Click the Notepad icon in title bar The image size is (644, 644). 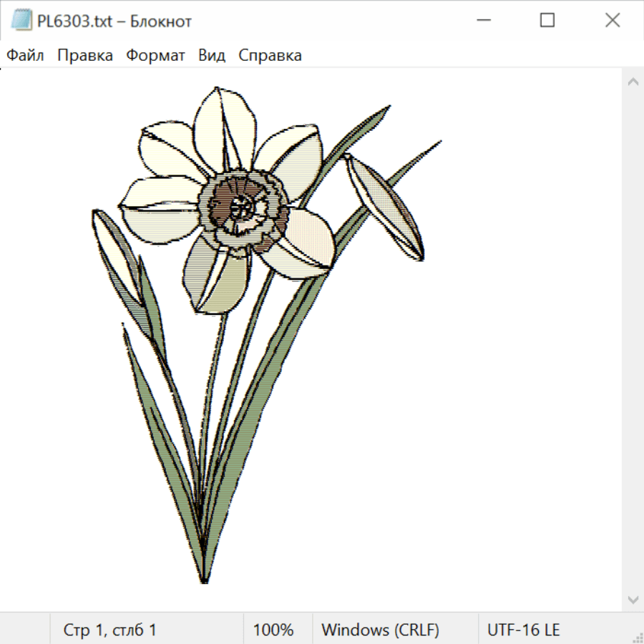click(x=21, y=21)
